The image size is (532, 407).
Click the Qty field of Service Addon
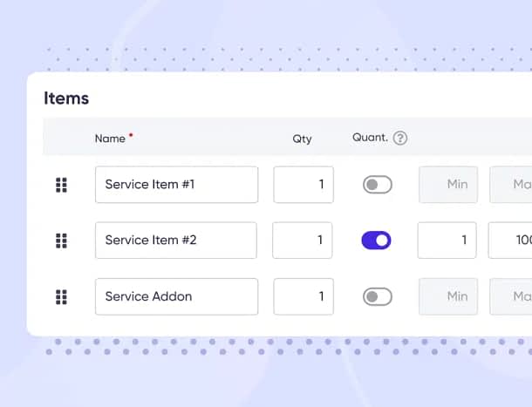pyautogui.click(x=304, y=296)
